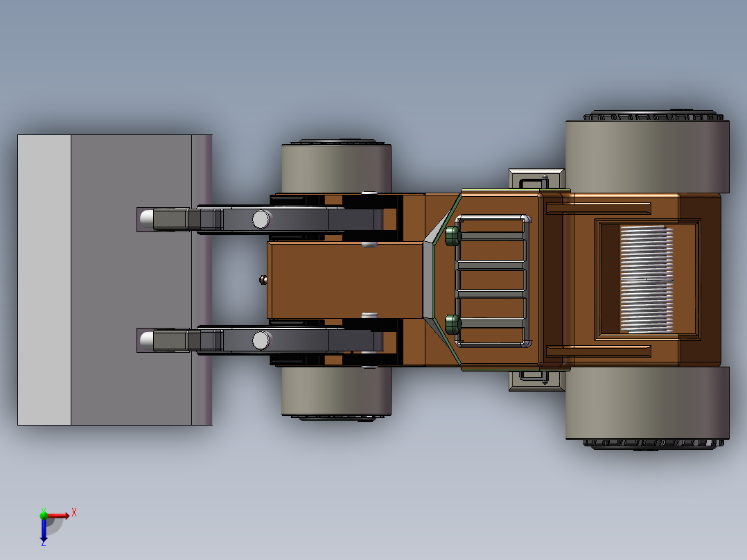747x560 pixels.
Task: Select the upper grey side step box
Action: (537, 180)
